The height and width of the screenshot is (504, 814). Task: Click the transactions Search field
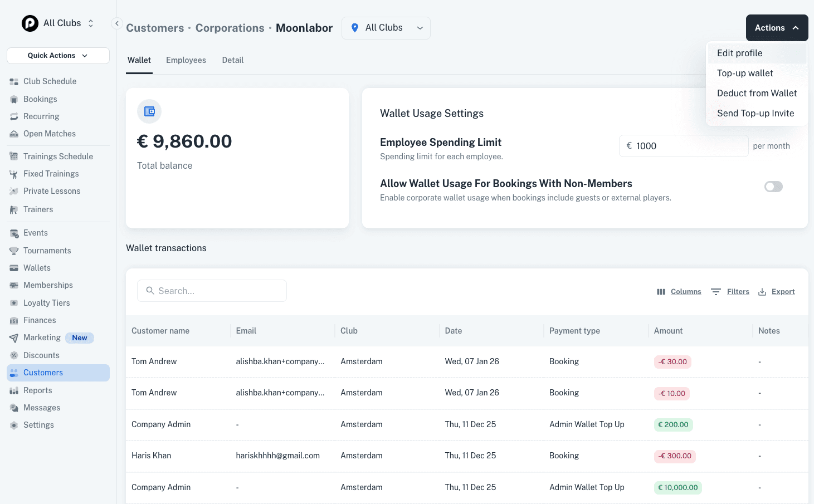(212, 291)
